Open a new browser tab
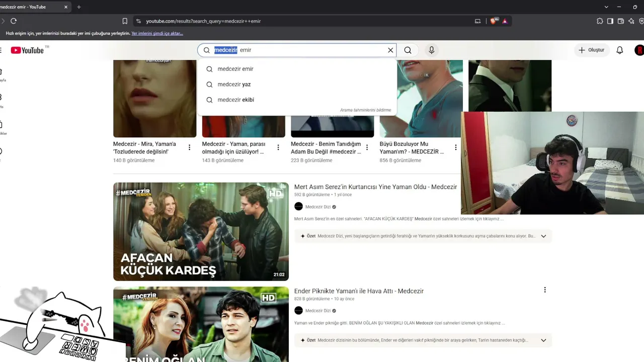The image size is (644, 362). click(78, 7)
